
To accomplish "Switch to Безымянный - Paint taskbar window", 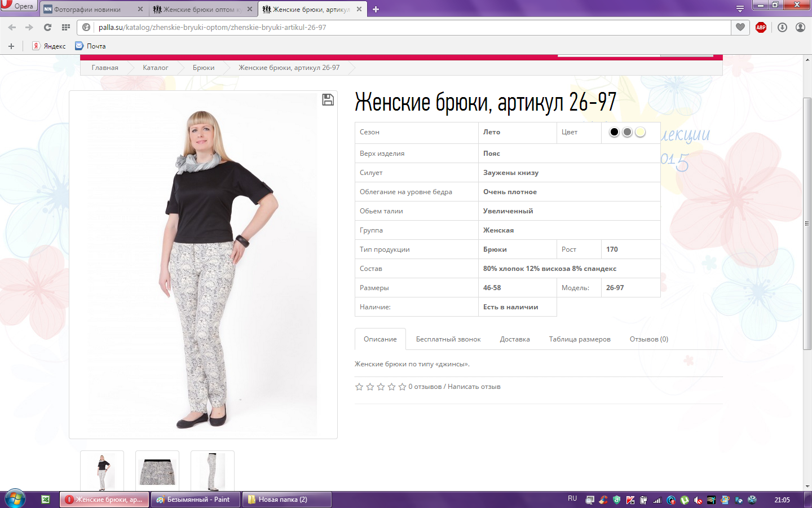I will [195, 500].
